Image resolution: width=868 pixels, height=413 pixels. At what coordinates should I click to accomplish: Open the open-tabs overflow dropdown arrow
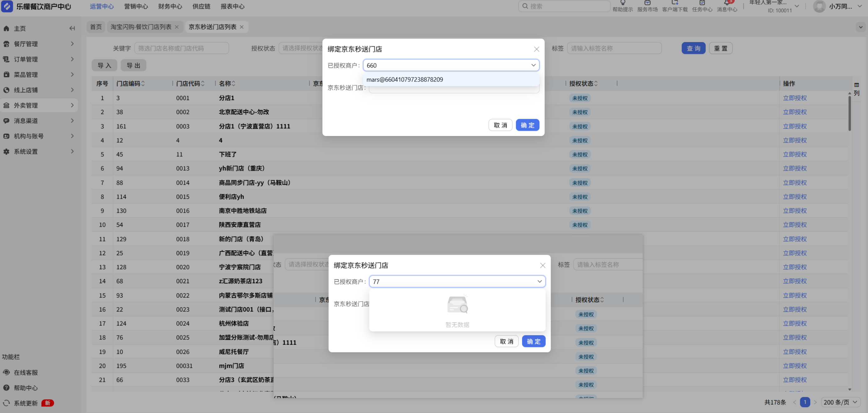coord(861,27)
